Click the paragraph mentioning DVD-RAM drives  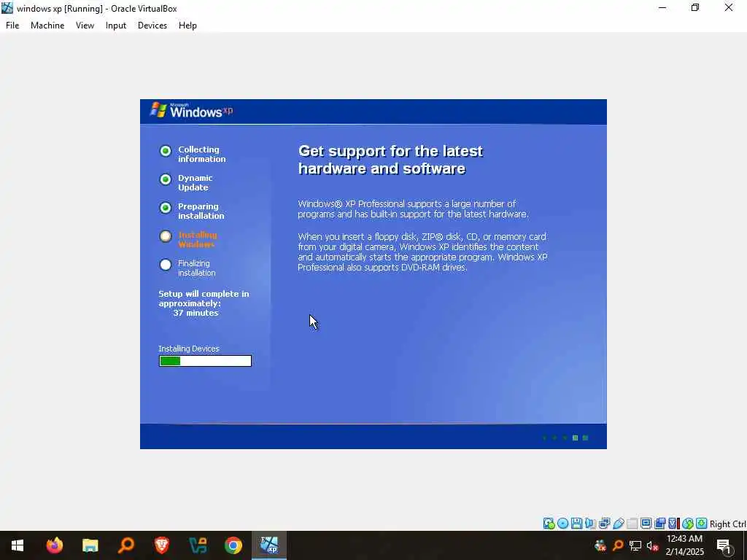point(422,252)
